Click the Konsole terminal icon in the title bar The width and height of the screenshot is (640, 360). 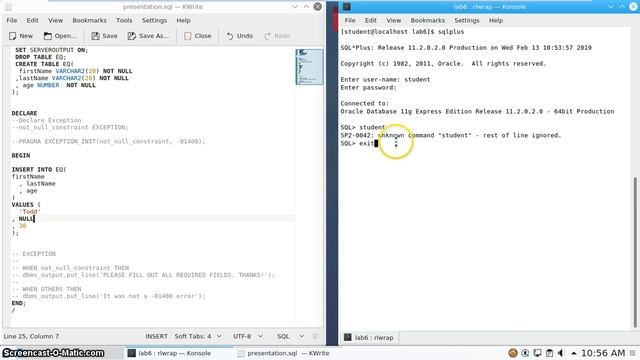click(x=347, y=7)
